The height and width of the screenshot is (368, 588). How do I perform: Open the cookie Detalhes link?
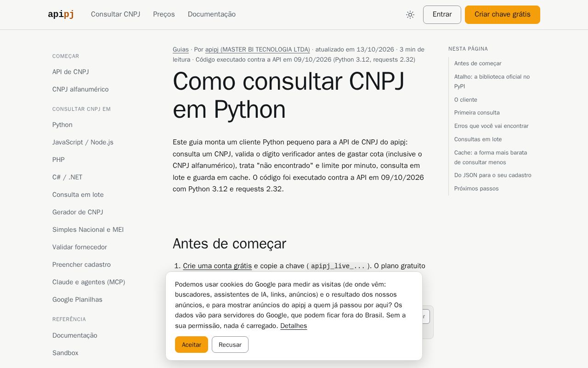pyautogui.click(x=294, y=326)
